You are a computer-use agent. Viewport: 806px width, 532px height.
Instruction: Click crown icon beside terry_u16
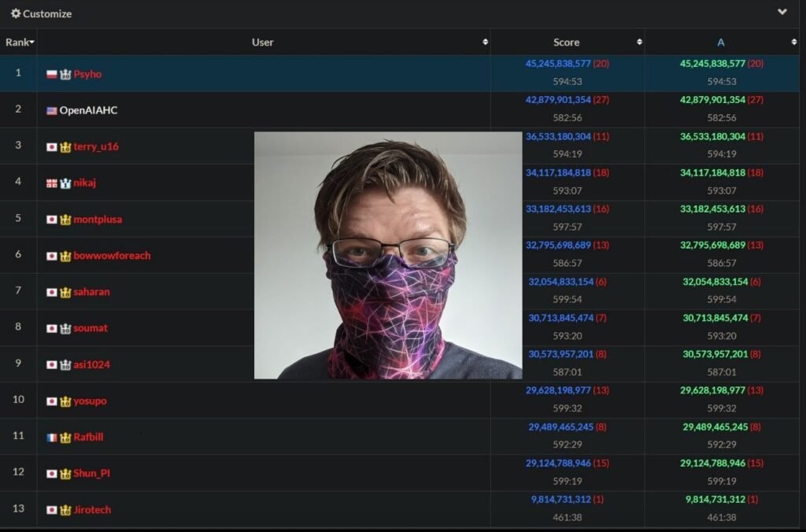coord(65,147)
